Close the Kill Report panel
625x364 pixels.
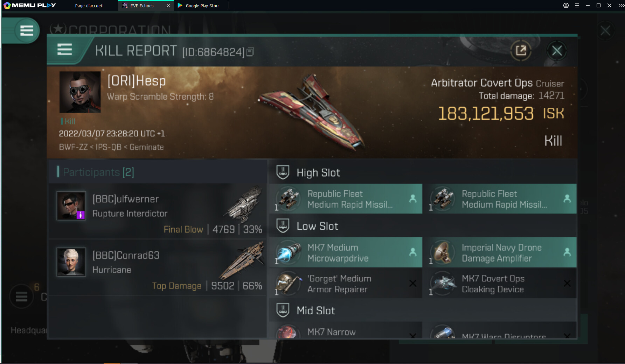click(x=557, y=51)
